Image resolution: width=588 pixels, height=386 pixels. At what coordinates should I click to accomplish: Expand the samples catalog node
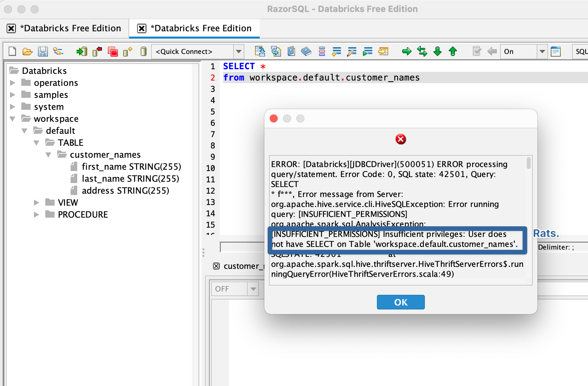coord(13,95)
